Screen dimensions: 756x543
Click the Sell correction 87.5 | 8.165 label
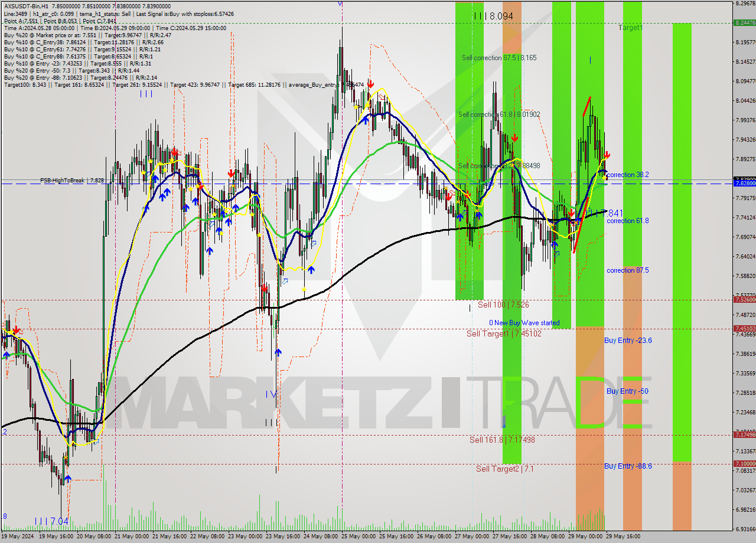(x=499, y=58)
